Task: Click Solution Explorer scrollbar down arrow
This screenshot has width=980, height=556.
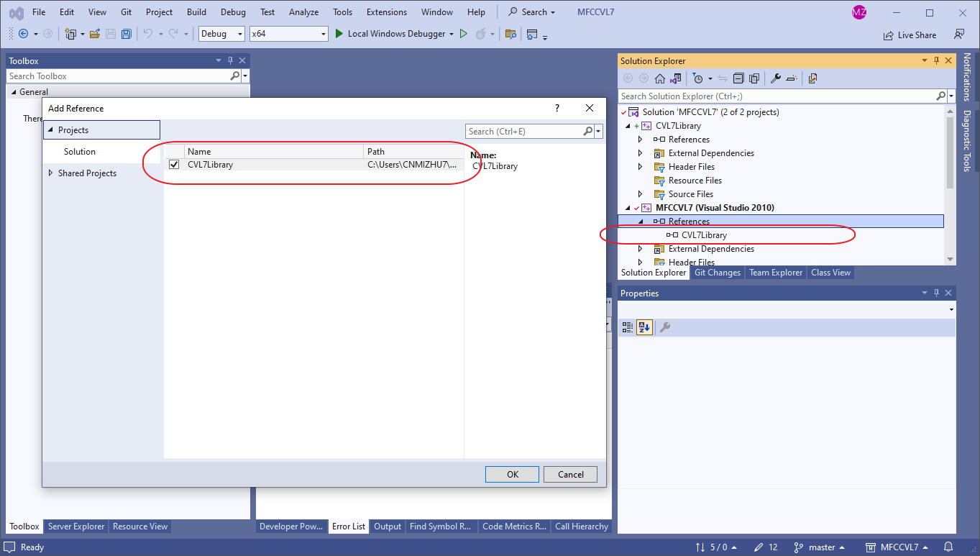Action: [950, 259]
